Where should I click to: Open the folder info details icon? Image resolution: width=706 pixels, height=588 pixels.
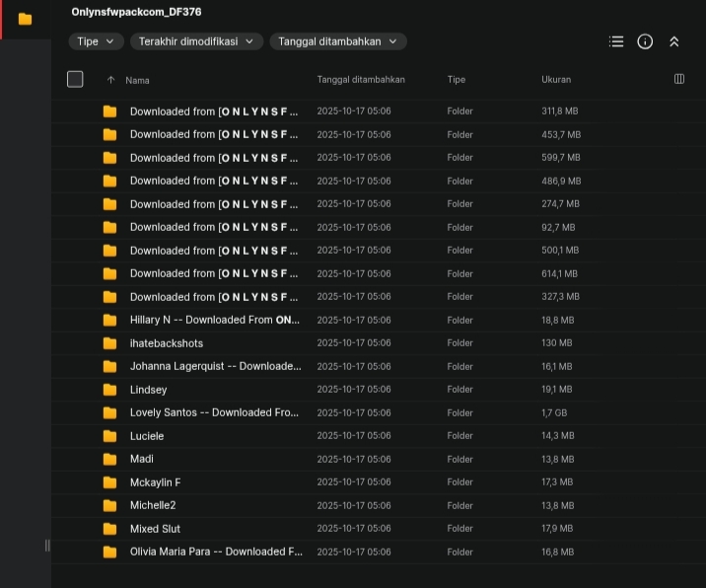coord(645,41)
